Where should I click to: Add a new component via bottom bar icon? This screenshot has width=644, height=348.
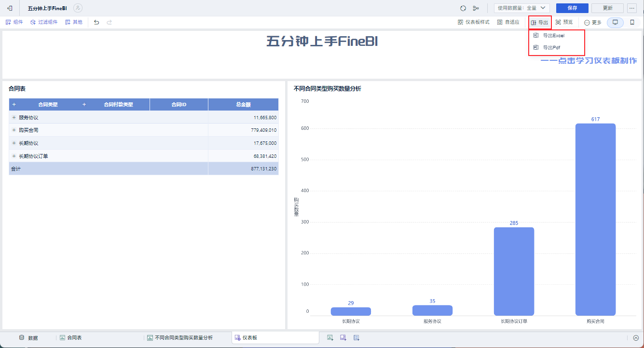(x=330, y=338)
